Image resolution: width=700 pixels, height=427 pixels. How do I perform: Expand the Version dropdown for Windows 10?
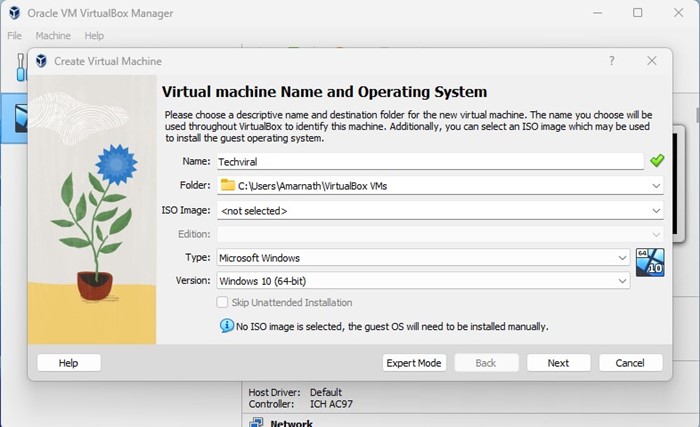[622, 281]
